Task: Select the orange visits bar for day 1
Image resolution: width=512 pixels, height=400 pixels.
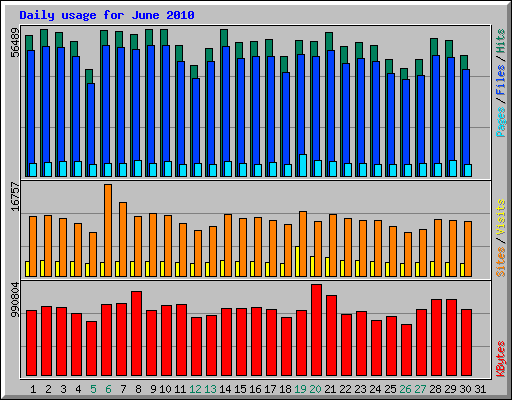Action: click(33, 246)
